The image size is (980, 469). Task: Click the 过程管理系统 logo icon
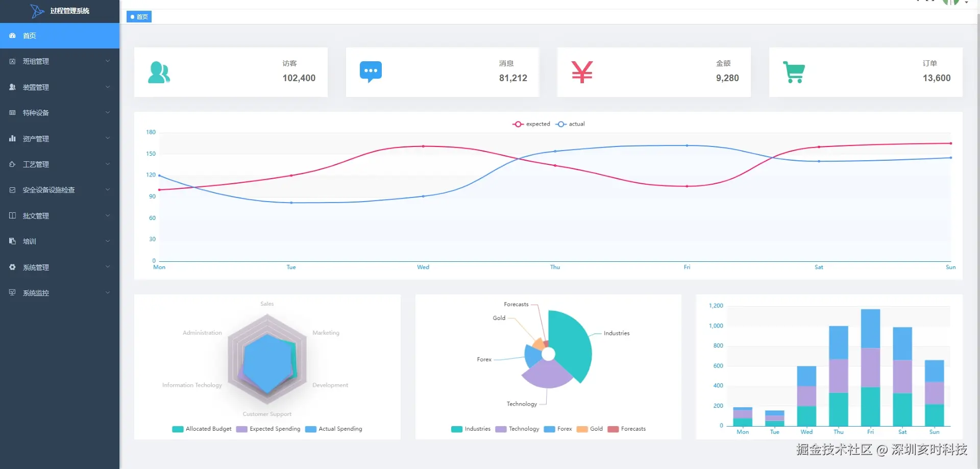(37, 11)
